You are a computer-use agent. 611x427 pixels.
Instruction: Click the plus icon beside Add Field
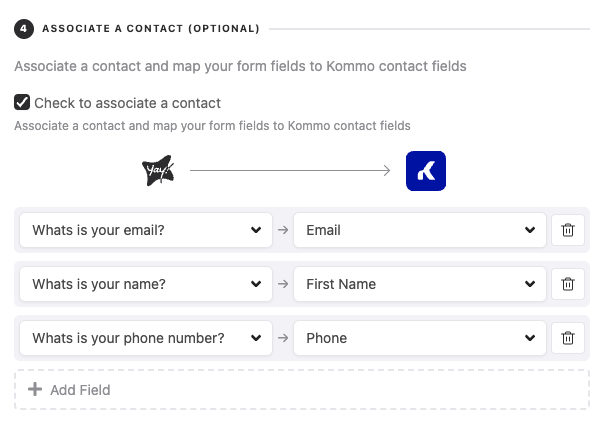coord(35,389)
